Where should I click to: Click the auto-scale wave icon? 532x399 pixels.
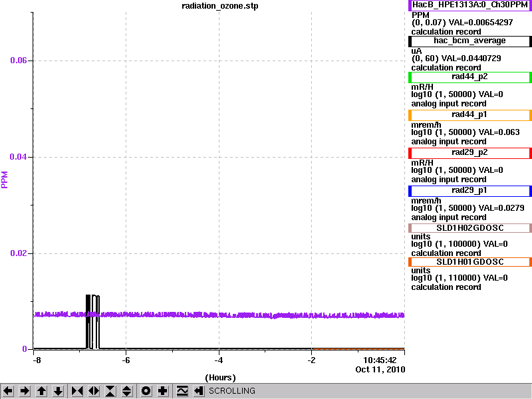click(182, 391)
